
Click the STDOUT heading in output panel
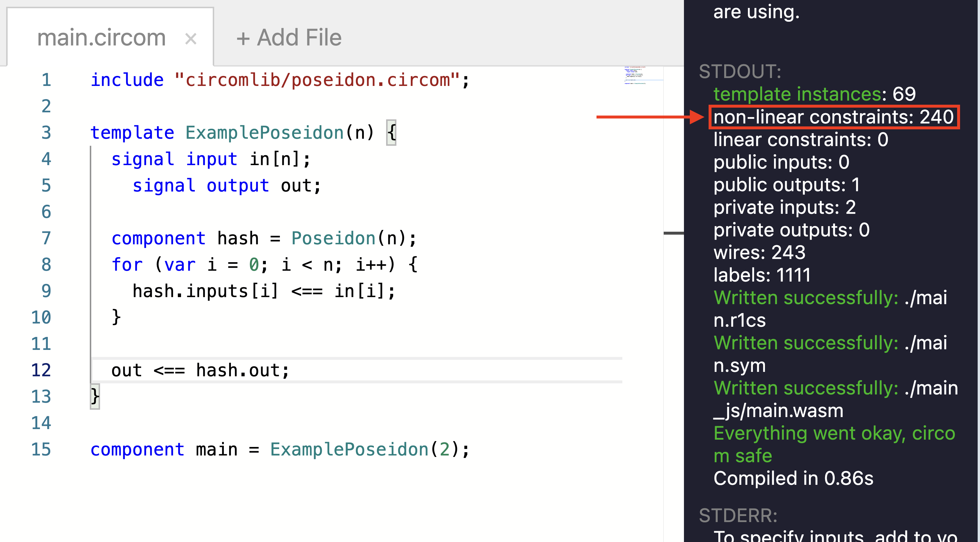coord(740,72)
